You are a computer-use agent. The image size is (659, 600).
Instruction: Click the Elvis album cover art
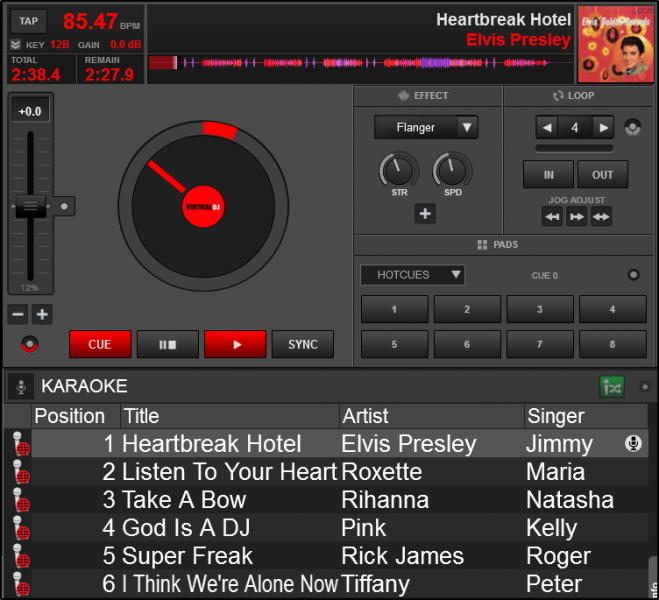(x=616, y=44)
